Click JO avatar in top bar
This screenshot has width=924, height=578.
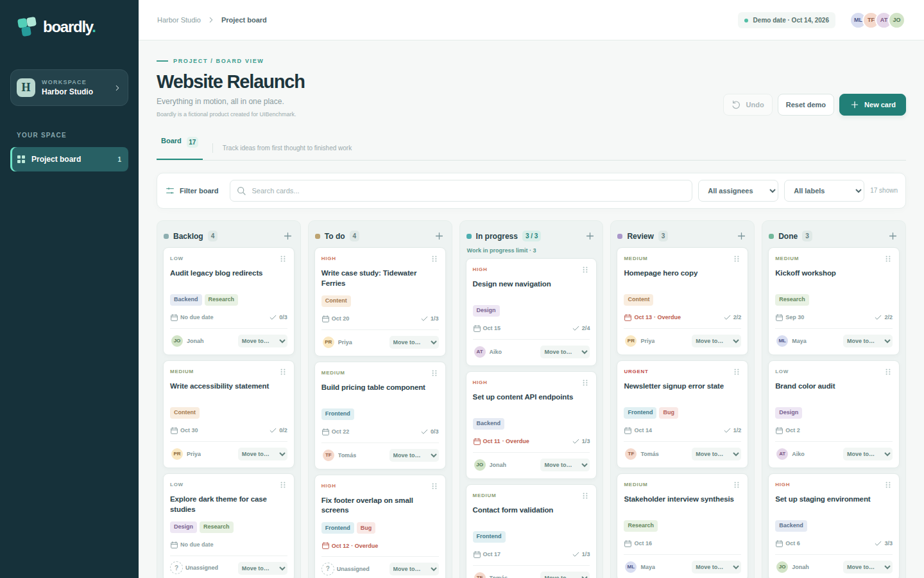(896, 20)
